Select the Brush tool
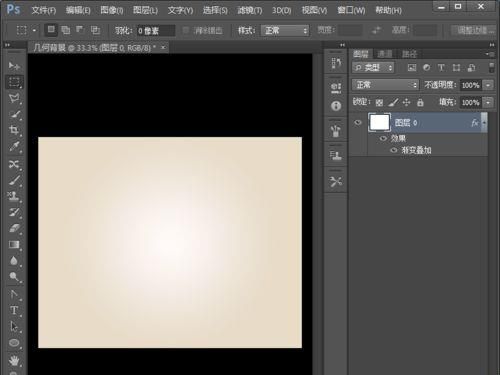Viewport: 500px width, 375px height. pos(14,180)
